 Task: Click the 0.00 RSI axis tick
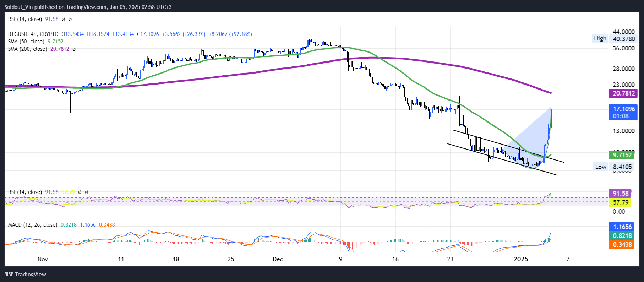(x=619, y=212)
